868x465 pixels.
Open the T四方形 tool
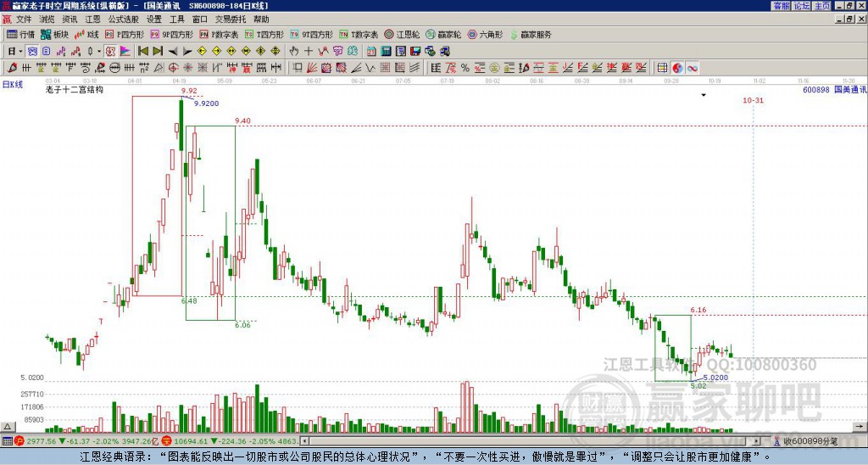[x=264, y=34]
